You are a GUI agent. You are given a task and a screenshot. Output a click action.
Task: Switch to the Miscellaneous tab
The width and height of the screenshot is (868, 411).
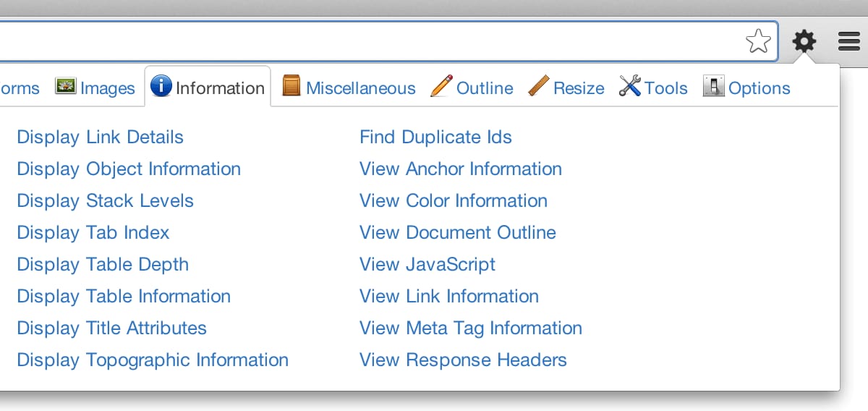pos(360,88)
